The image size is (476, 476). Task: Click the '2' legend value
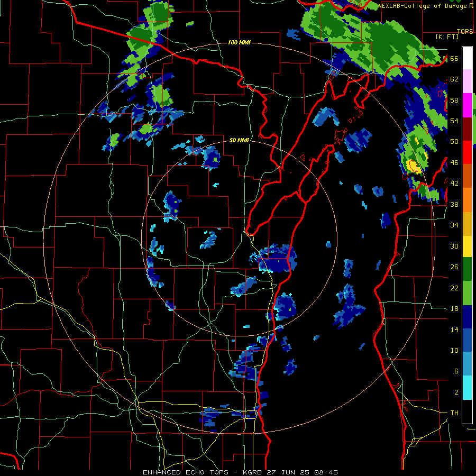[x=456, y=392]
